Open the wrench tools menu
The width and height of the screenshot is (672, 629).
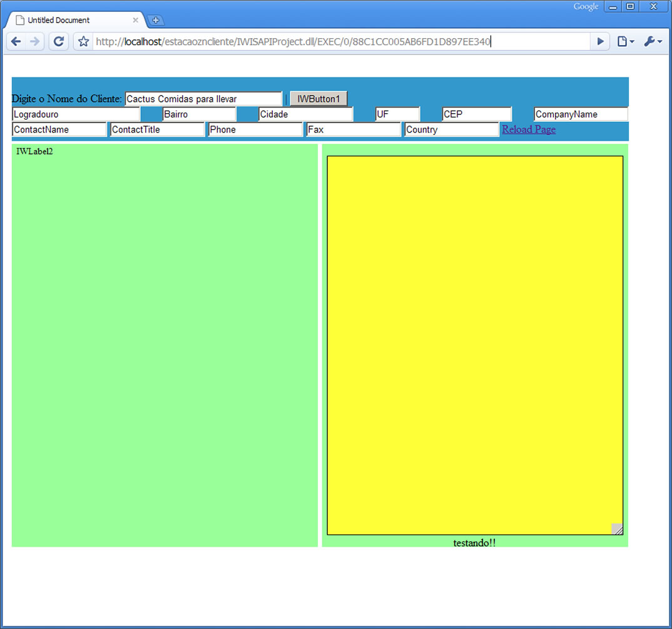tap(653, 41)
